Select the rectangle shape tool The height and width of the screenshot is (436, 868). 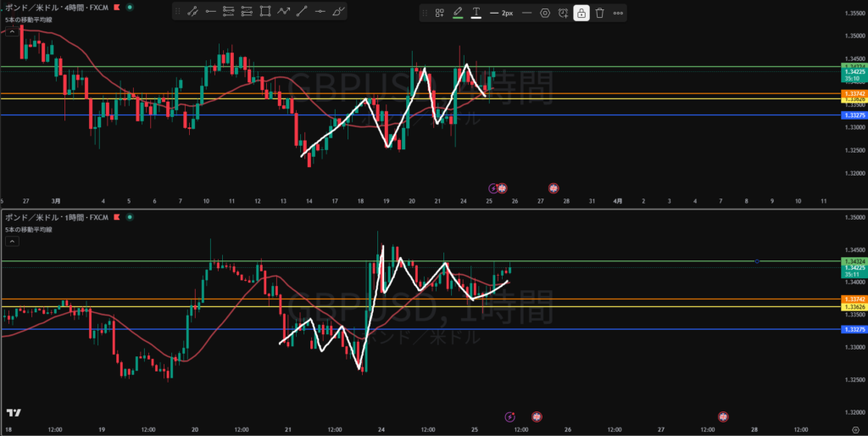coord(265,12)
